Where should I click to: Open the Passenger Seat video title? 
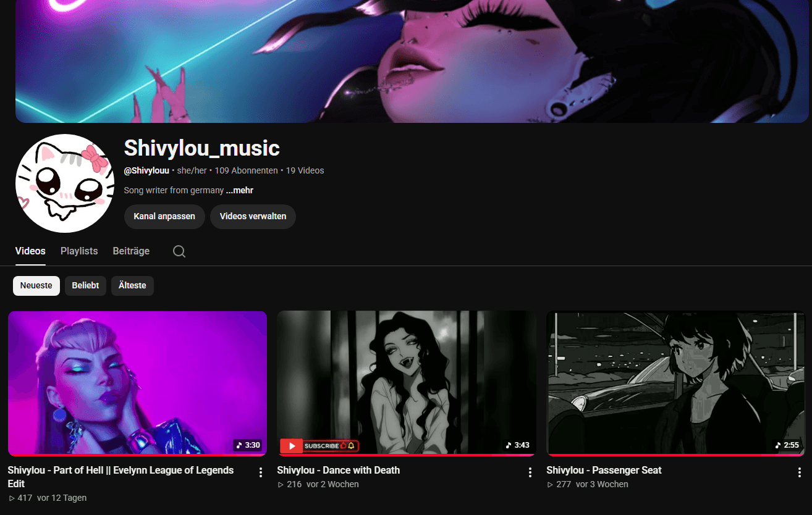[604, 471]
